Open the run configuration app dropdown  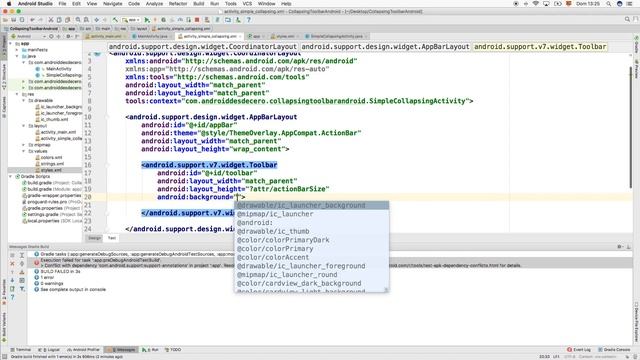[131, 20]
